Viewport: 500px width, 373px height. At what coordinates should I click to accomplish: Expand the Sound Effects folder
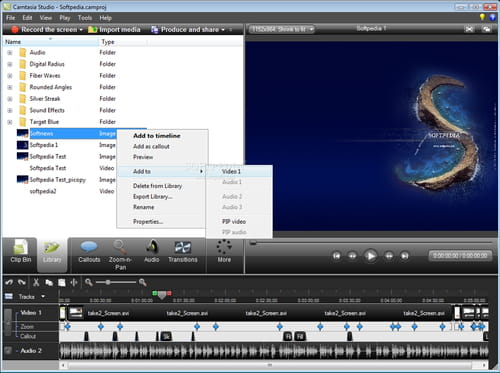coord(10,110)
